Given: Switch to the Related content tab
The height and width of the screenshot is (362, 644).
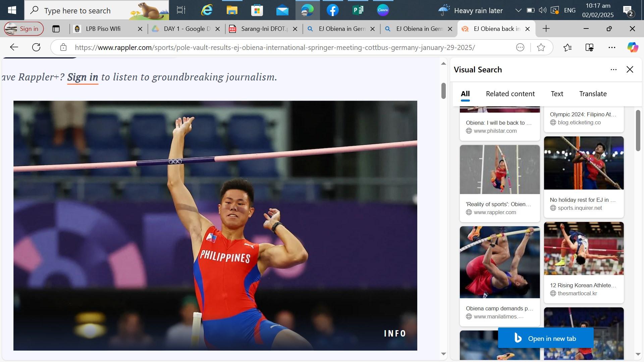Looking at the screenshot, I should [510, 94].
